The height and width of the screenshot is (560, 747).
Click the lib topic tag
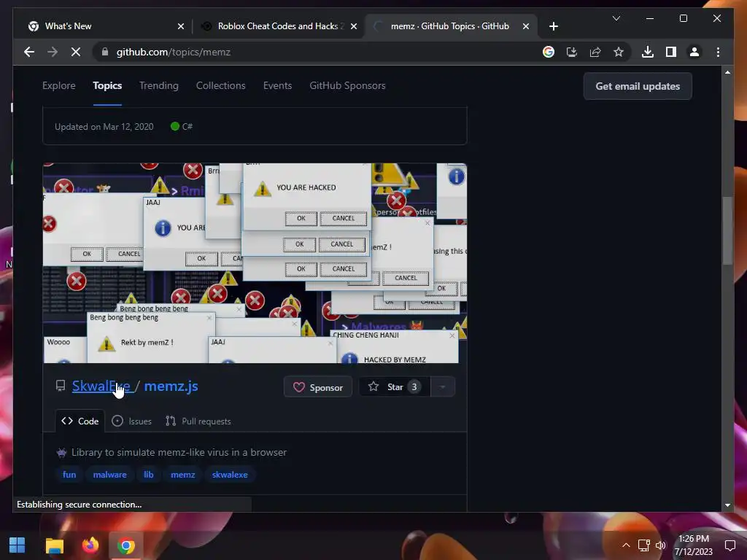(x=149, y=475)
